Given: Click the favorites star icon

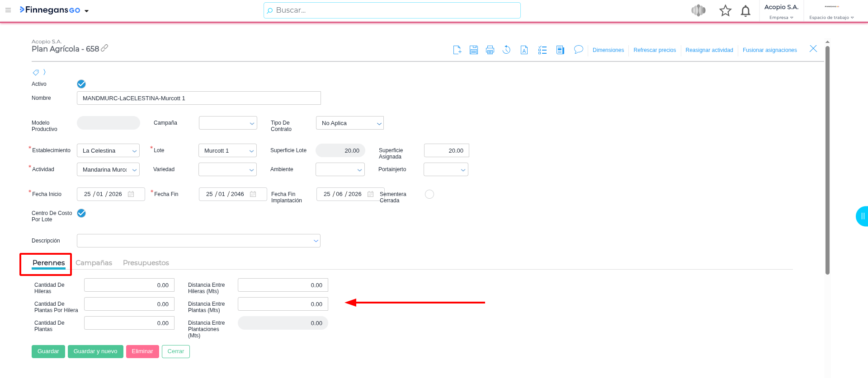Looking at the screenshot, I should pos(725,11).
